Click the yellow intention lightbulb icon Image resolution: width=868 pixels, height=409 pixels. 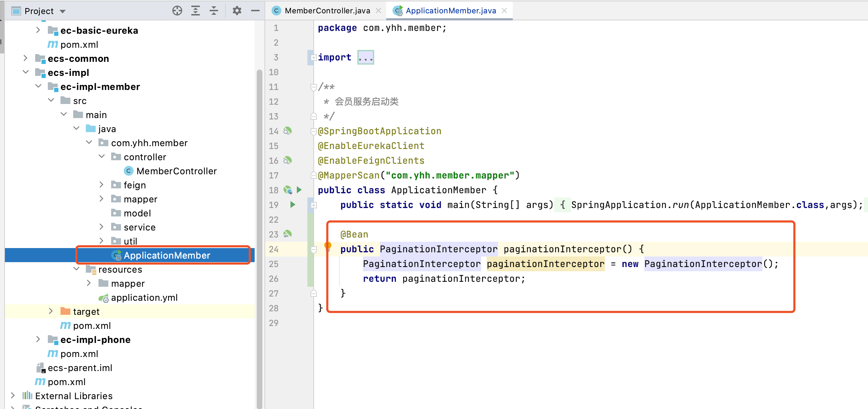[x=327, y=246]
